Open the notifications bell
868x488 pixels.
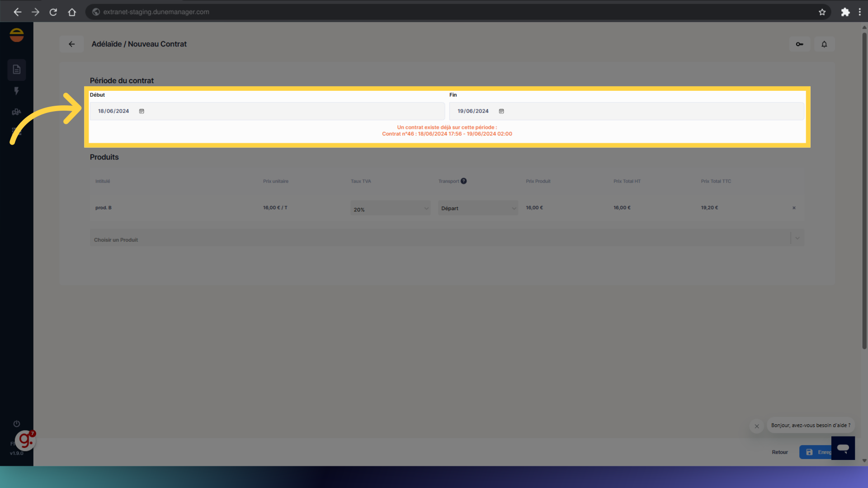[824, 44]
